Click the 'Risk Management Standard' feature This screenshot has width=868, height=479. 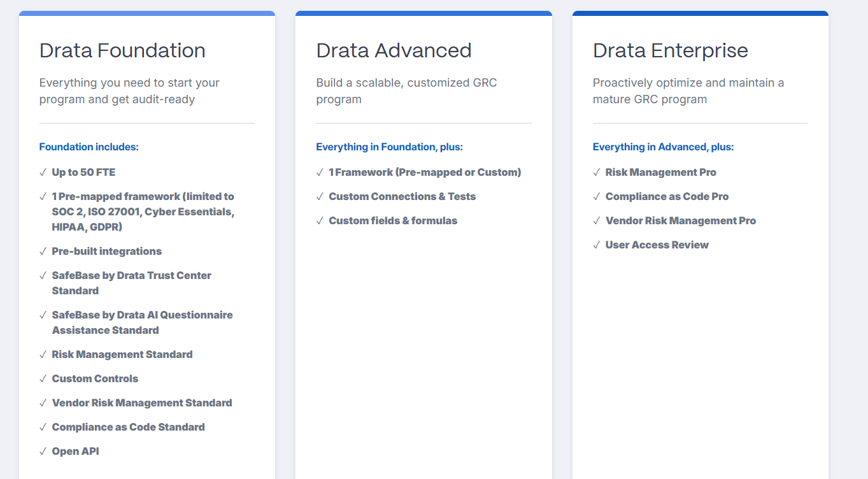click(x=122, y=354)
